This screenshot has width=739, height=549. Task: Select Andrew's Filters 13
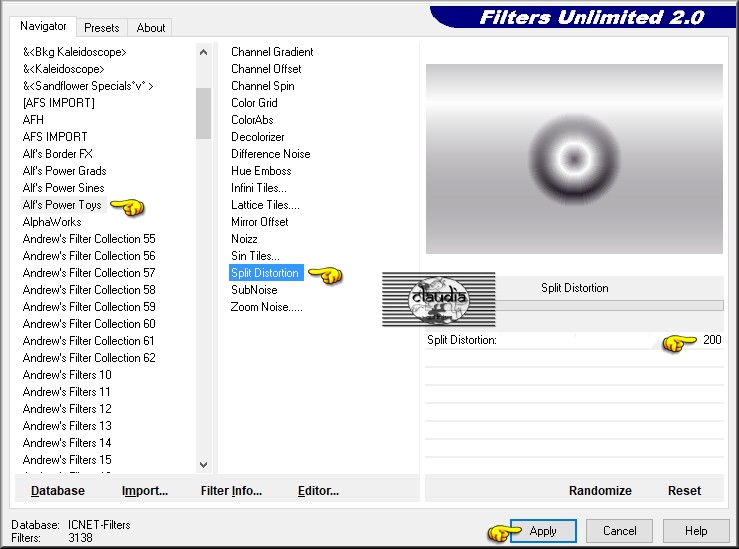click(x=67, y=426)
